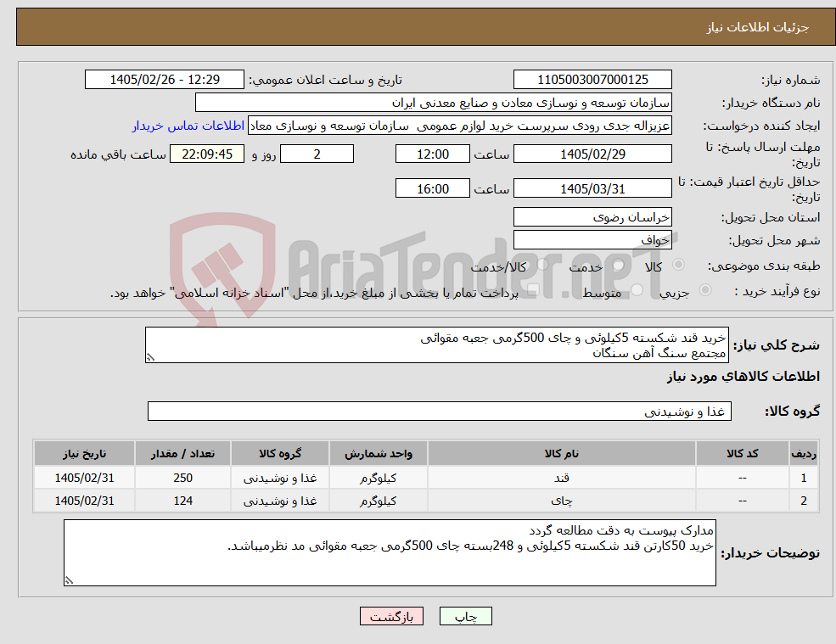Click the quantity cell 124

[x=182, y=501]
